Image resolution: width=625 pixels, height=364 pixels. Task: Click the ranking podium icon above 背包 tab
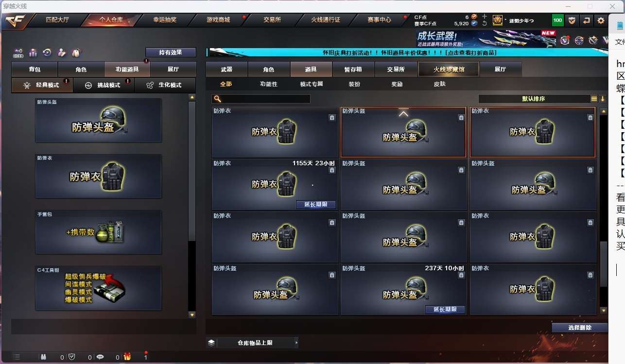[33, 52]
